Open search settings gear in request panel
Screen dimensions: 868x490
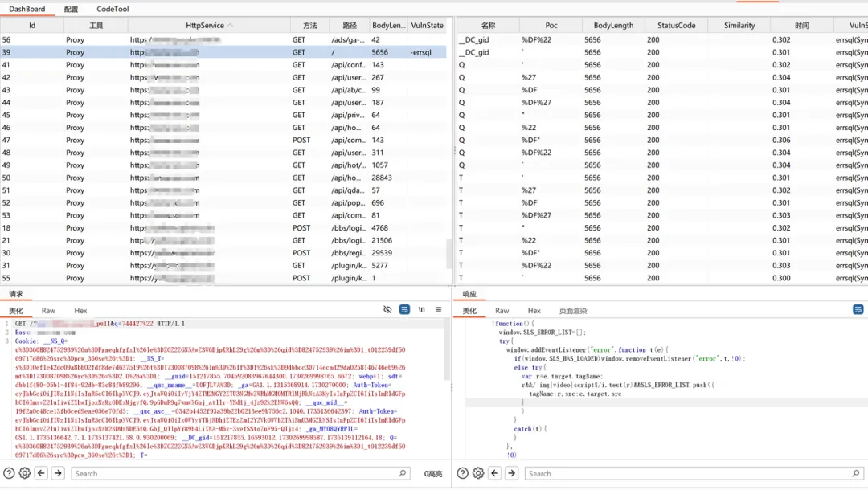point(25,474)
